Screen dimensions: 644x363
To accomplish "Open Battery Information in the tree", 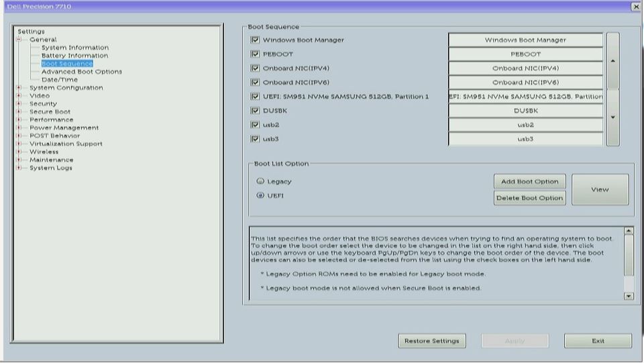I will click(x=74, y=56).
